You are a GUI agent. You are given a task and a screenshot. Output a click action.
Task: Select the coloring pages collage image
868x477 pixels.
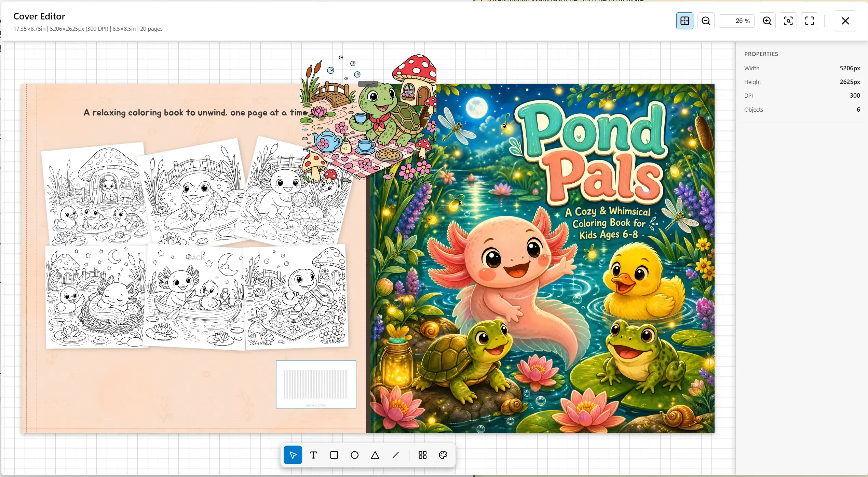click(x=196, y=243)
